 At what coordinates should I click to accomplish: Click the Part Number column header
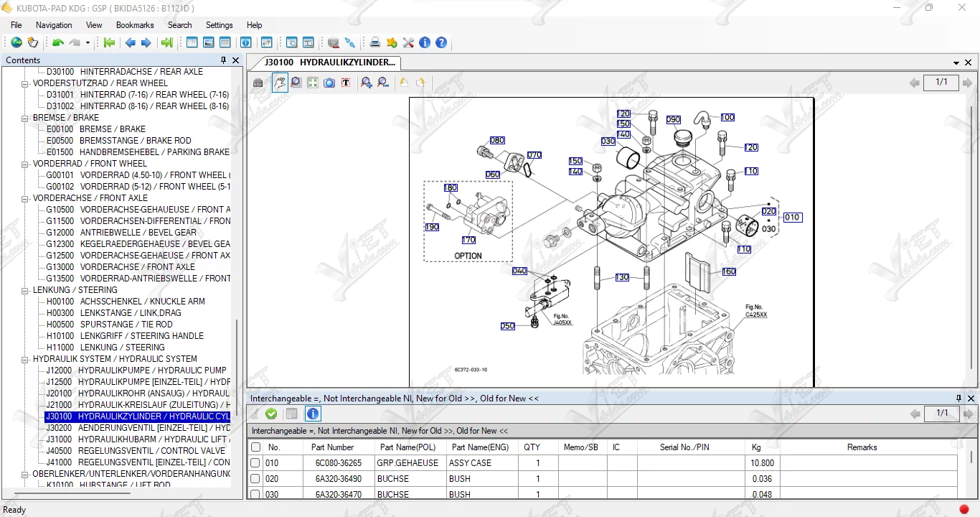click(332, 447)
